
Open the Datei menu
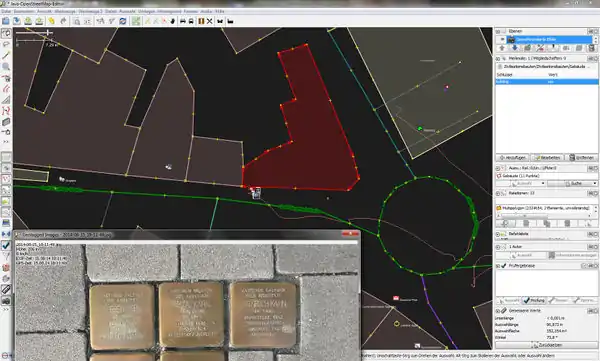click(6, 11)
